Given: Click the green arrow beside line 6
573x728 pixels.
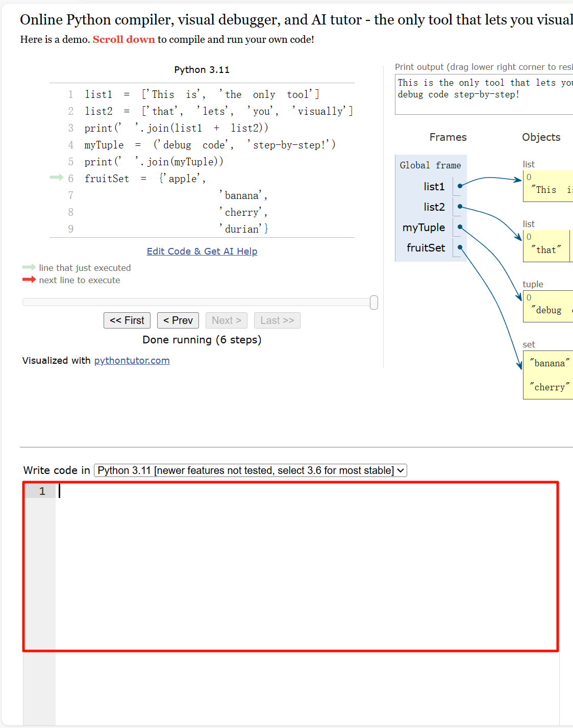Looking at the screenshot, I should coord(56,178).
